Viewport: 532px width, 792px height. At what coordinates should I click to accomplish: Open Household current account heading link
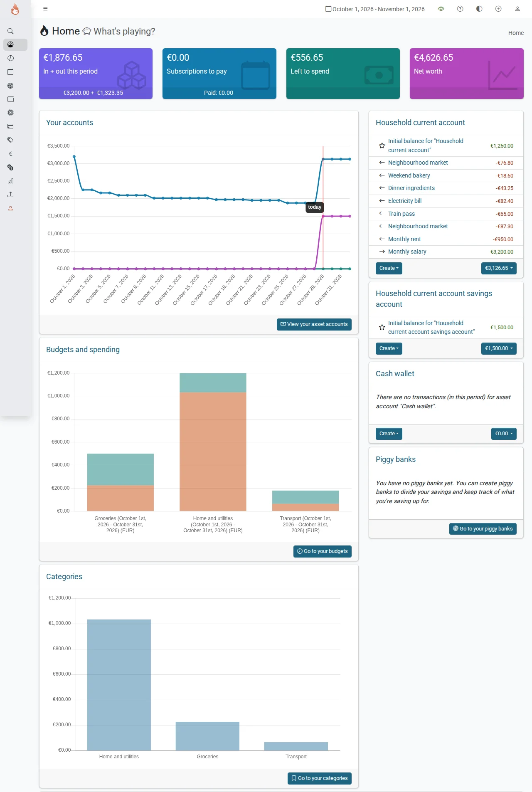click(x=420, y=123)
